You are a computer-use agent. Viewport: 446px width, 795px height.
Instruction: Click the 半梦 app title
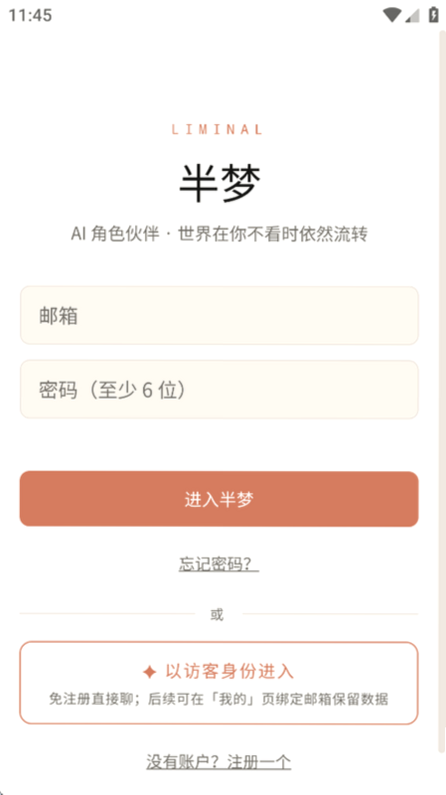[x=220, y=184]
